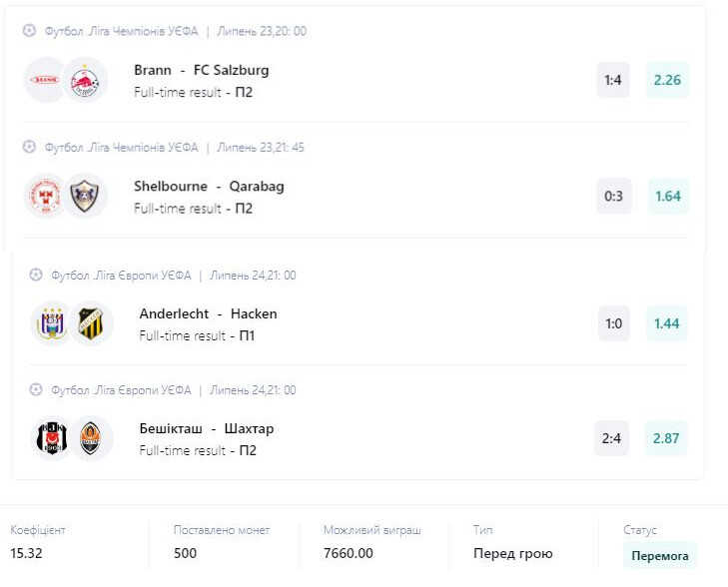This screenshot has width=728, height=587.
Task: Open the Brann - FC Salzburg match
Action: coord(201,70)
